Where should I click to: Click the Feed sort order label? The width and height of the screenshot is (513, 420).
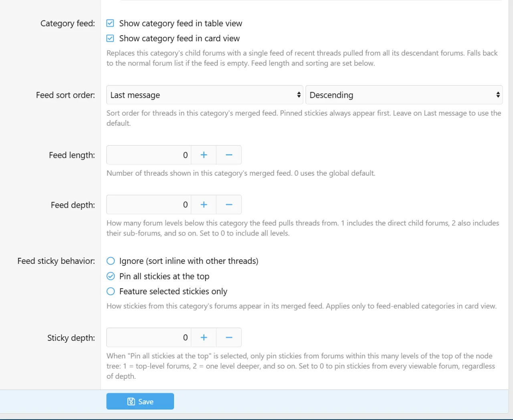[x=66, y=95]
